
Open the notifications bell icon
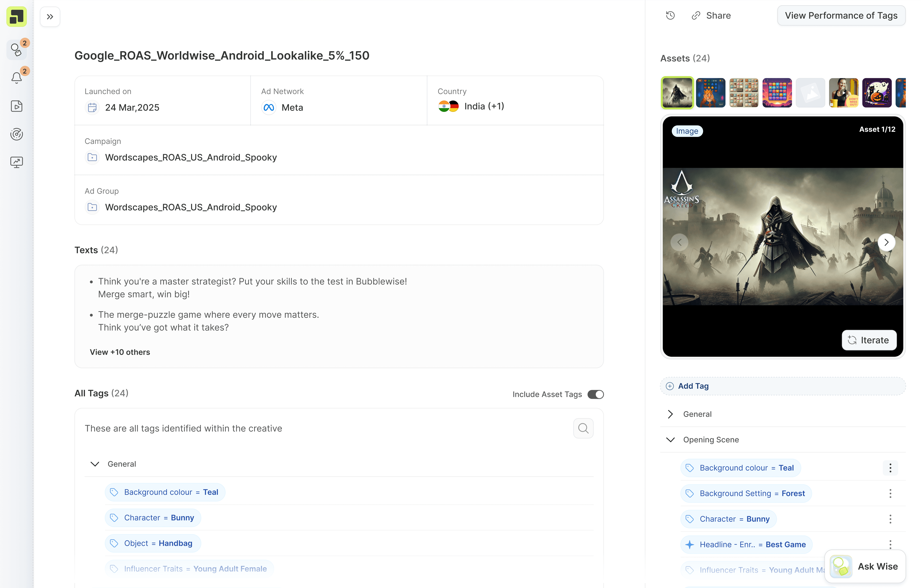[x=16, y=78]
